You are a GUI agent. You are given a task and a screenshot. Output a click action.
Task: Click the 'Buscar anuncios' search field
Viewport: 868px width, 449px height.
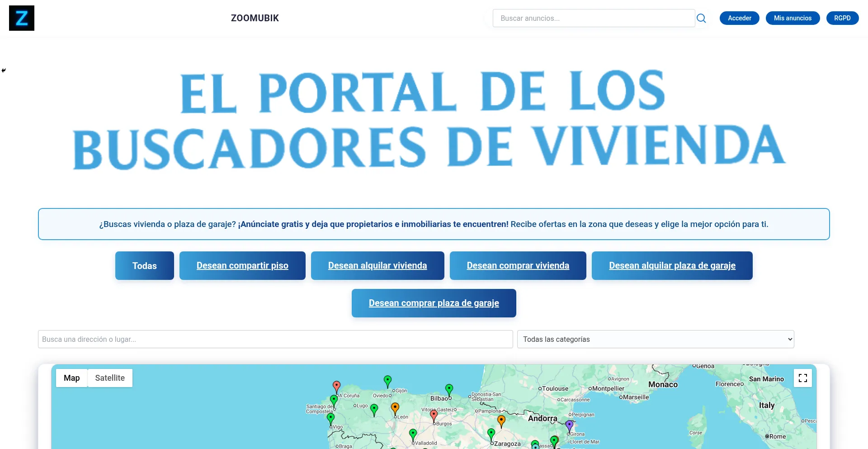pyautogui.click(x=593, y=18)
